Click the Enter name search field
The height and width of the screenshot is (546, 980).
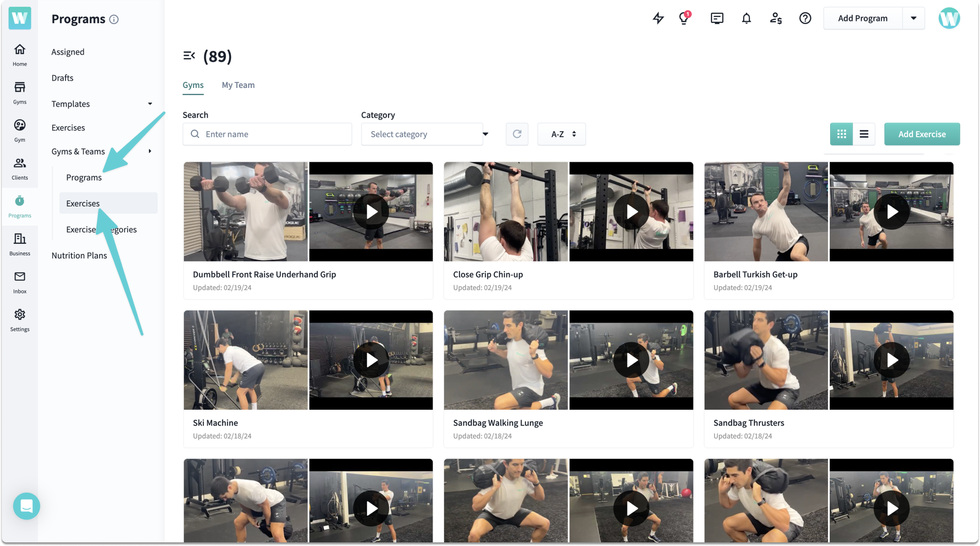tap(267, 134)
